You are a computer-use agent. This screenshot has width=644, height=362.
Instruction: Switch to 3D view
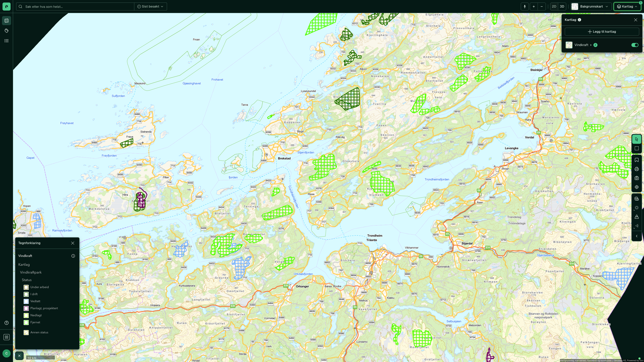[562, 7]
